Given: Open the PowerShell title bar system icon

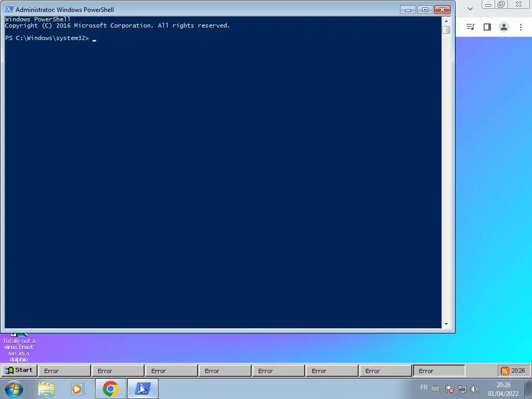Looking at the screenshot, I should click(x=9, y=9).
